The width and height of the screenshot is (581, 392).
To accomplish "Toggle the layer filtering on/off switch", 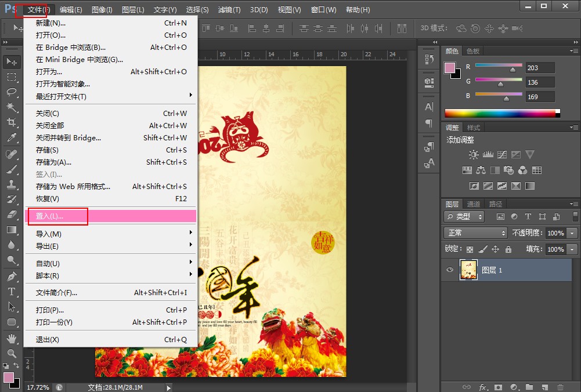I will [575, 216].
